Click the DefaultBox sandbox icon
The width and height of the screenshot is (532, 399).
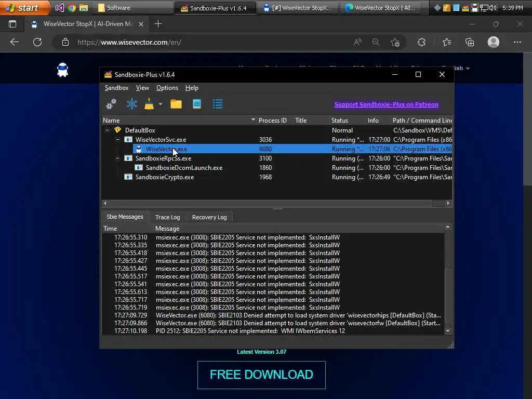[x=118, y=130]
